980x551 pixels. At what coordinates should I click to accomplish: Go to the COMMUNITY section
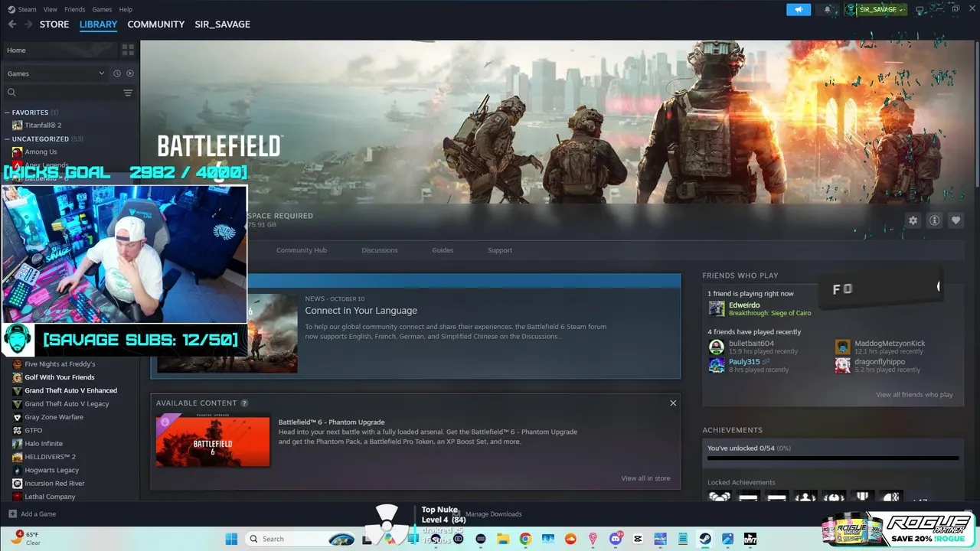[x=156, y=24]
